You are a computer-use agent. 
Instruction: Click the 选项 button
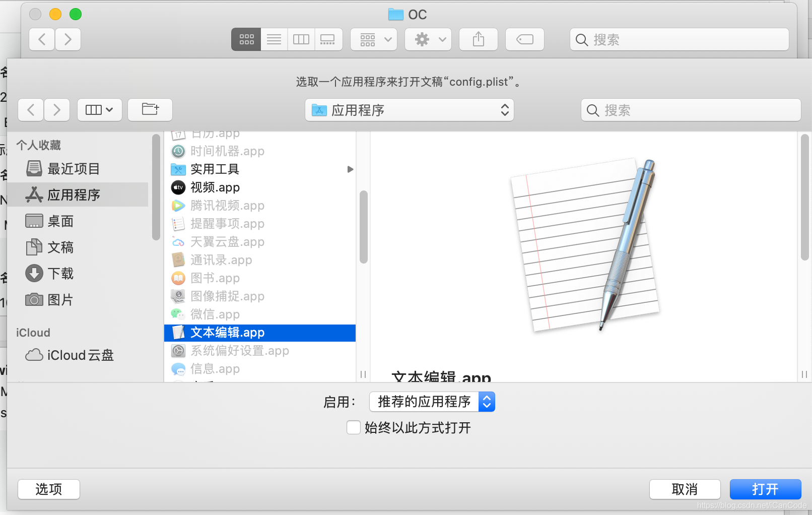click(49, 489)
